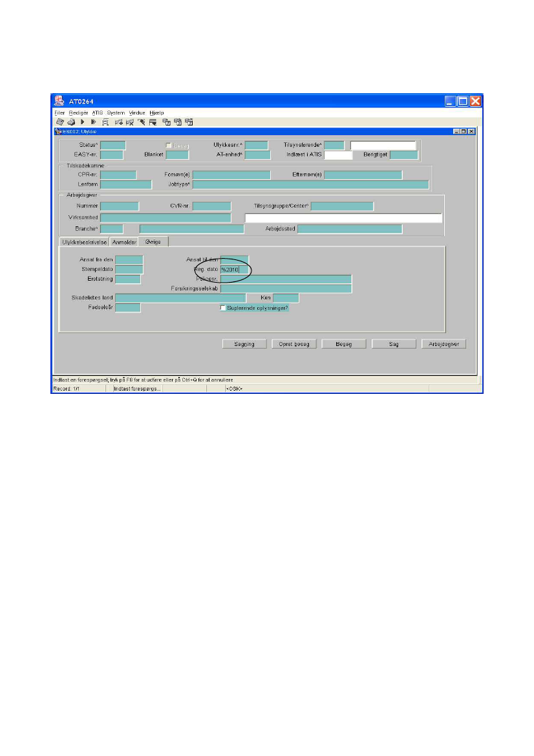534x756 pixels.
Task: Click the Besøg button
Action: pyautogui.click(x=344, y=344)
